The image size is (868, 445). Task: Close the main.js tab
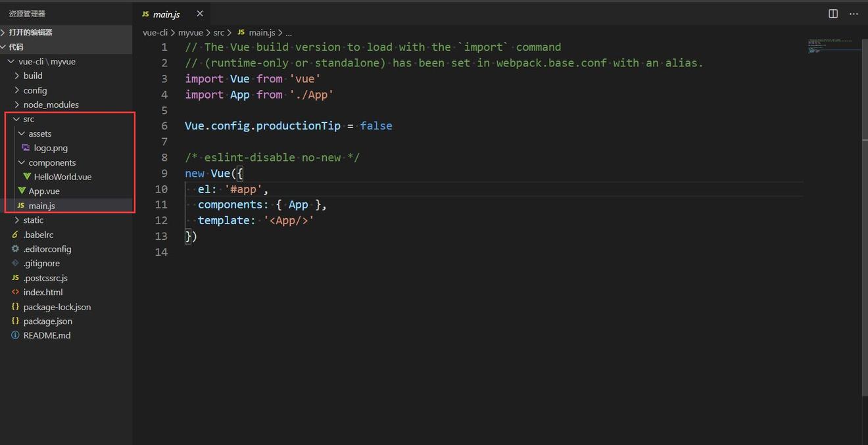199,13
